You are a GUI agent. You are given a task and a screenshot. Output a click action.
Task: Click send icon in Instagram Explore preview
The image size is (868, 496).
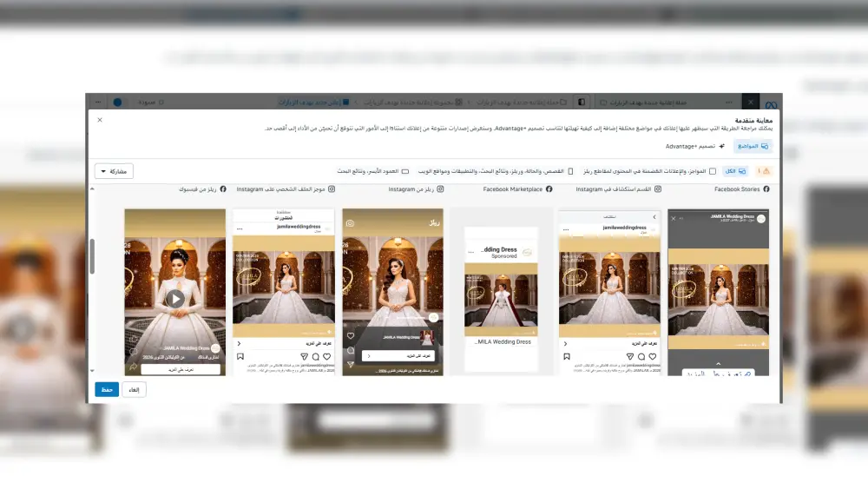click(x=630, y=357)
